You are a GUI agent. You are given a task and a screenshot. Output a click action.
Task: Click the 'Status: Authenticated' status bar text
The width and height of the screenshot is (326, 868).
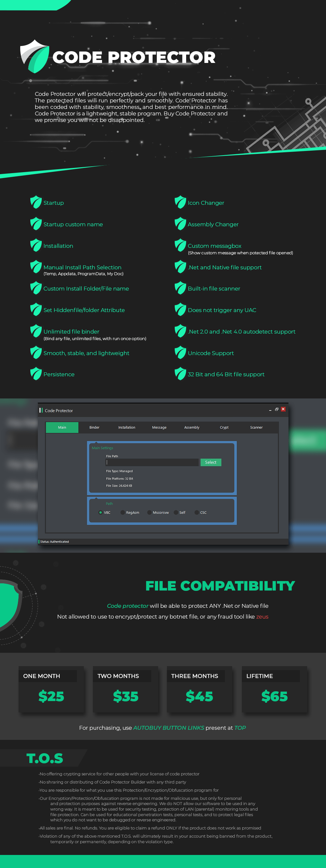(x=54, y=542)
